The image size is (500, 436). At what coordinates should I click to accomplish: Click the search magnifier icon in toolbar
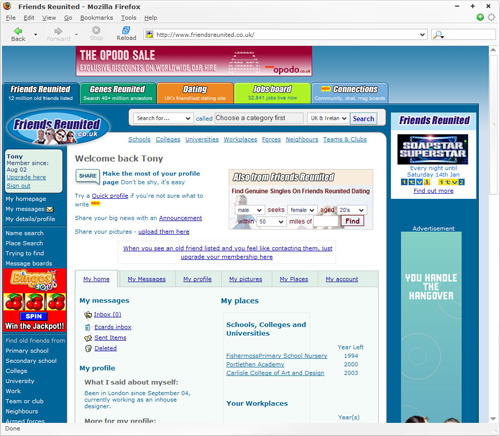pyautogui.click(x=438, y=35)
